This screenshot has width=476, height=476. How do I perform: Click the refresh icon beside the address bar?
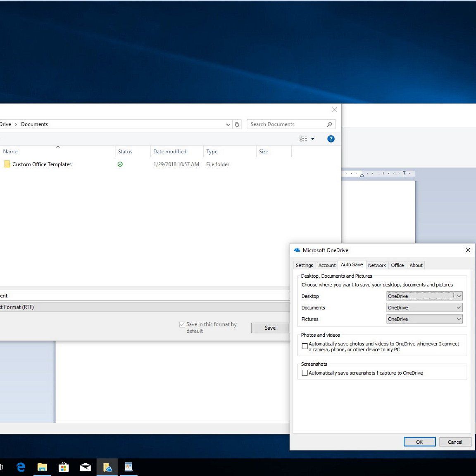(x=237, y=124)
